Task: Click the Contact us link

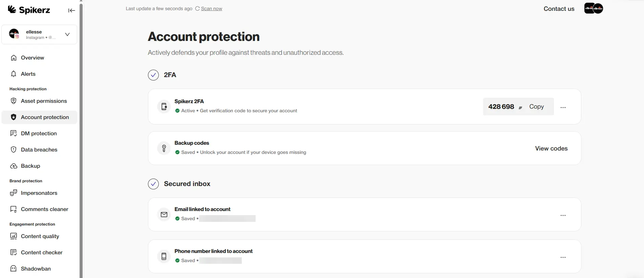Action: tap(559, 8)
